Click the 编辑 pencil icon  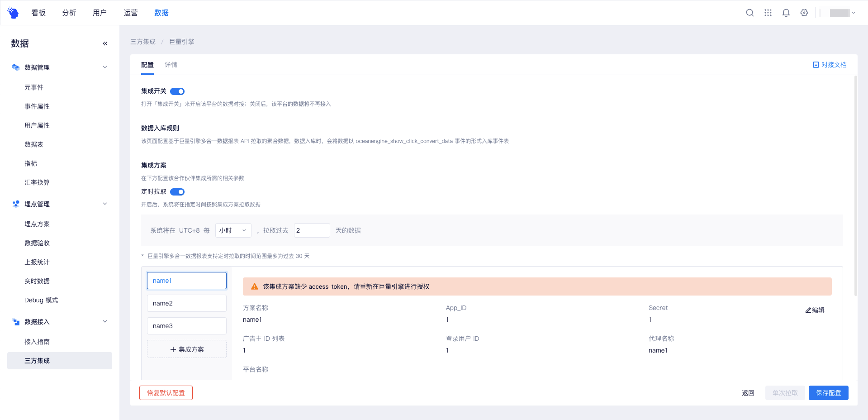(x=808, y=310)
